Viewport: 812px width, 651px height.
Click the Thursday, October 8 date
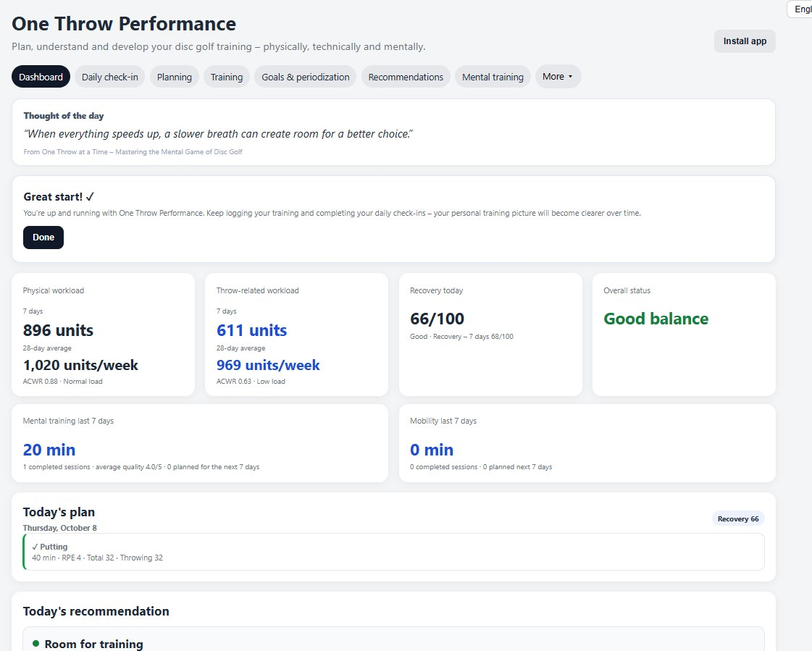[59, 528]
